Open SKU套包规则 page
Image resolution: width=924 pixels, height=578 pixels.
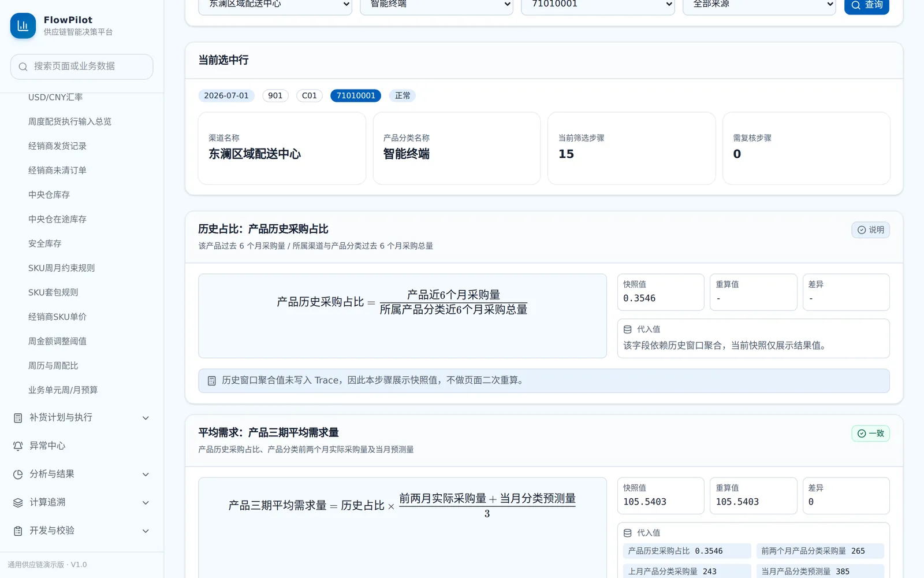coord(53,292)
